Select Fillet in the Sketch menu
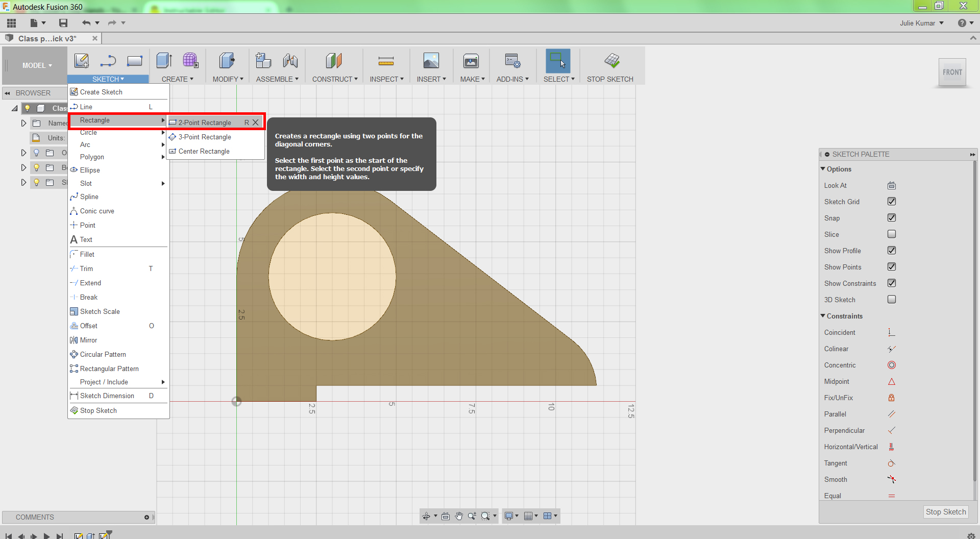Viewport: 980px width, 539px height. [x=118, y=254]
